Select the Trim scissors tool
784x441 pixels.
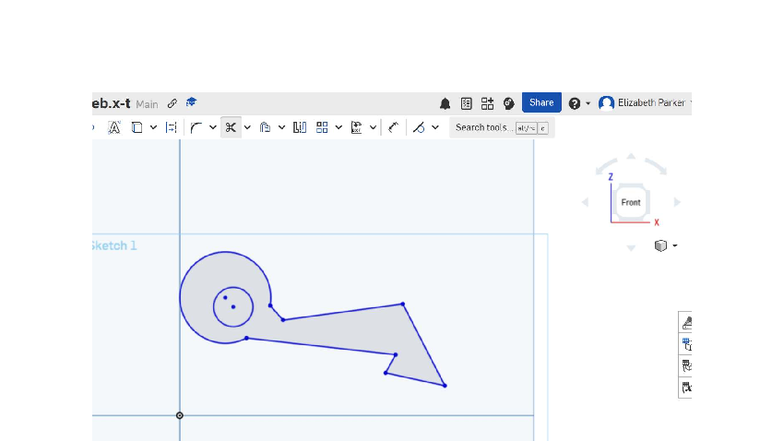[230, 128]
